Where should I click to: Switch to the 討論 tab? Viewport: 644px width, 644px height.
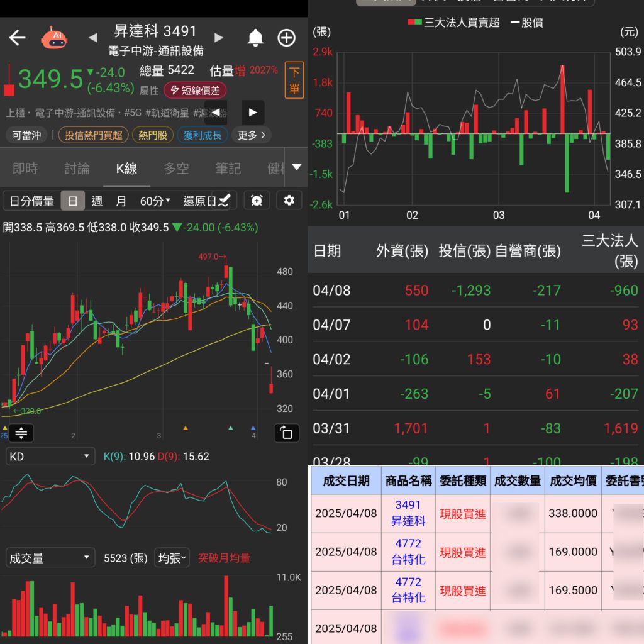[x=77, y=169]
